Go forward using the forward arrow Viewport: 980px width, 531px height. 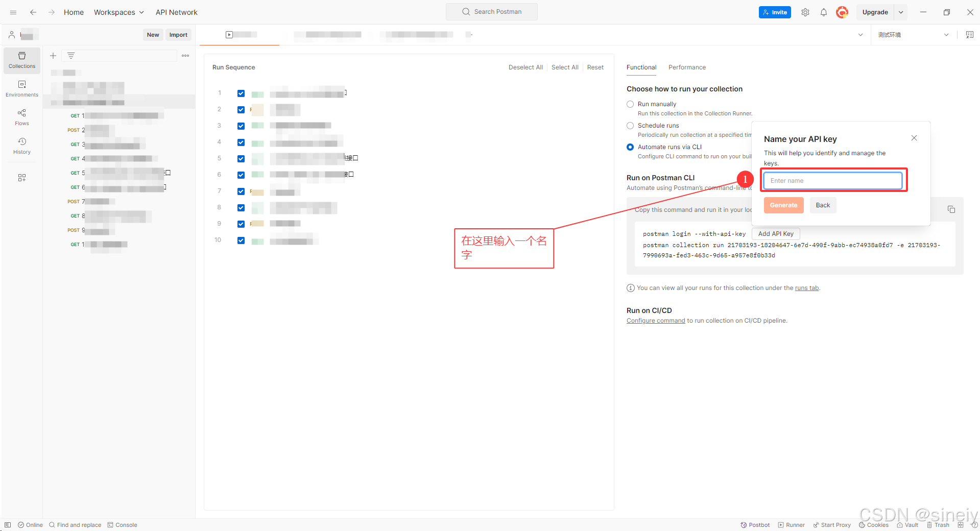pos(52,12)
